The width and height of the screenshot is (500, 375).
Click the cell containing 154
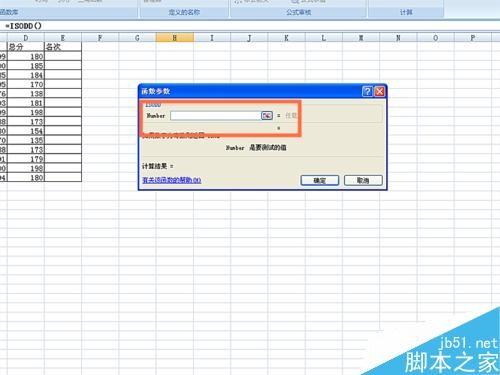26,131
